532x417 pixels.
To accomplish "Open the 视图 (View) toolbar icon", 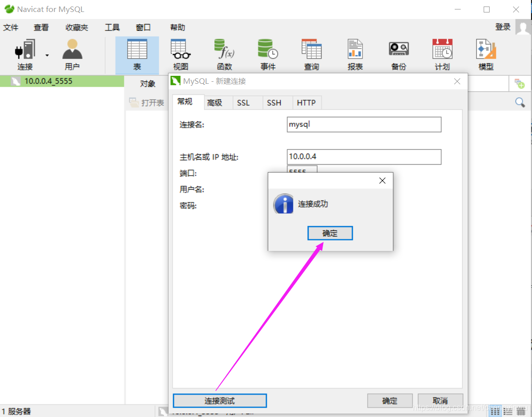I will 180,54.
